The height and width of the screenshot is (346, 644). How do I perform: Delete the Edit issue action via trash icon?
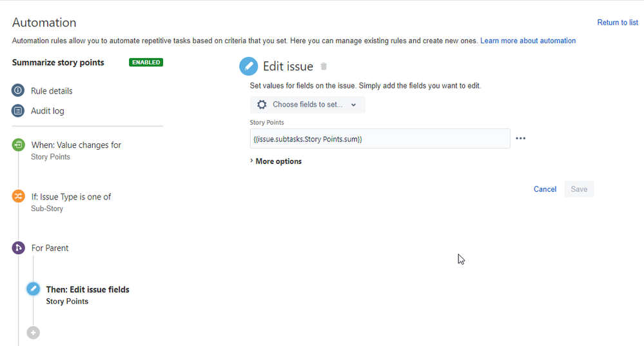[324, 66]
